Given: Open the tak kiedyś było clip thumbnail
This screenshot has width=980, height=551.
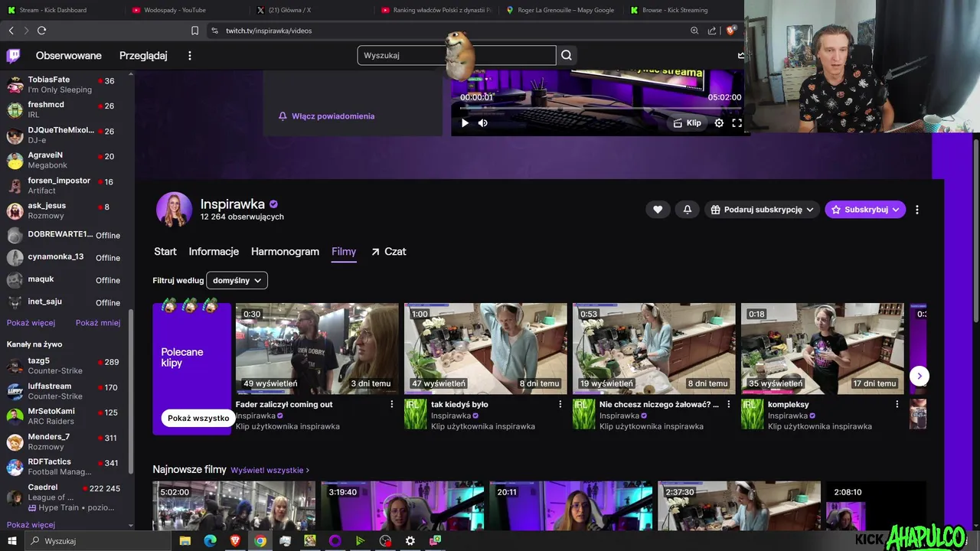Looking at the screenshot, I should tap(485, 348).
